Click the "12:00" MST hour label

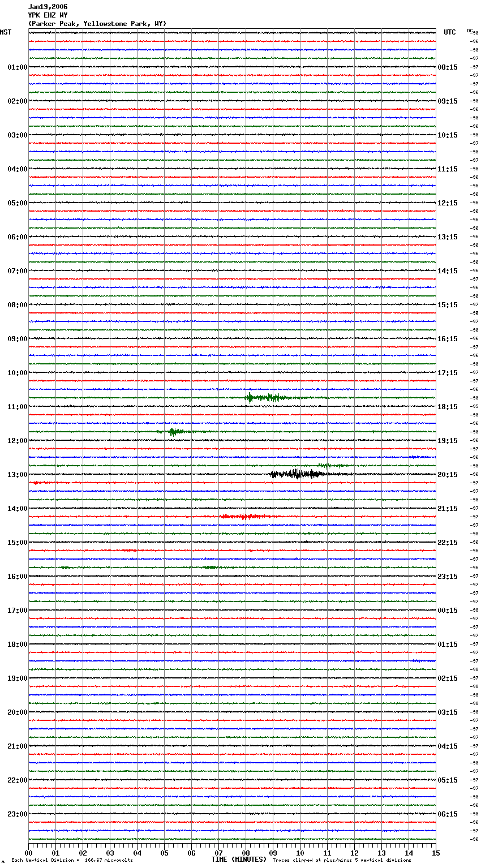(x=17, y=441)
